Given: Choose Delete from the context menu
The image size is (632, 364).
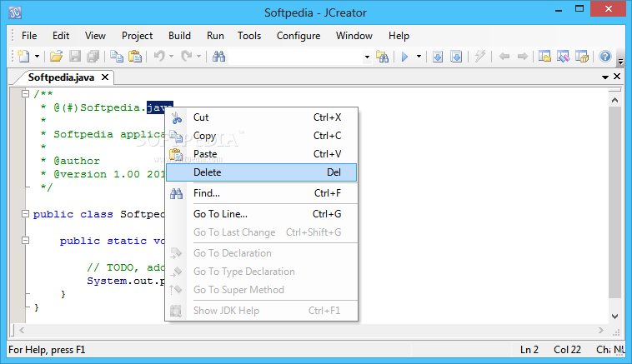Looking at the screenshot, I should (x=261, y=172).
